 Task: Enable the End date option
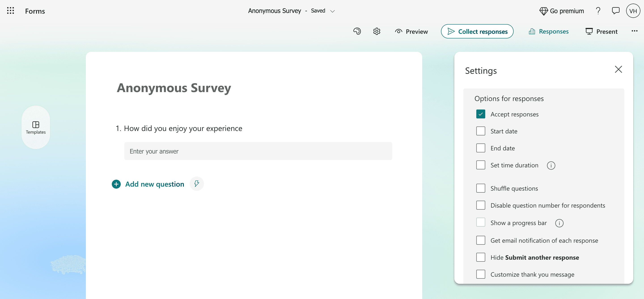481,148
